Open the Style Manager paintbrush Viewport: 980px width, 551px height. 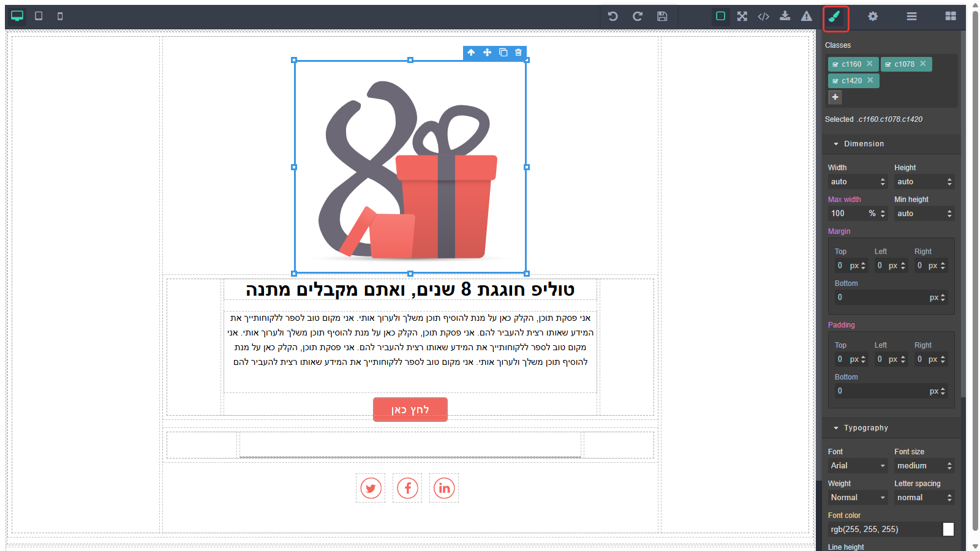click(835, 18)
